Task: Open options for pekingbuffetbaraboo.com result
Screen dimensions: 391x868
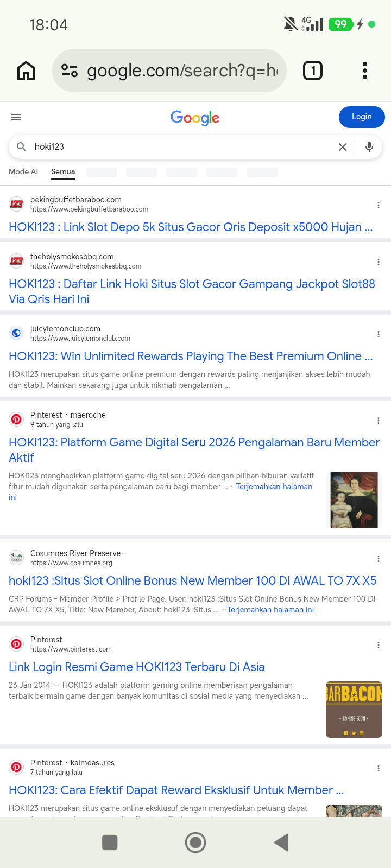Action: tap(379, 205)
